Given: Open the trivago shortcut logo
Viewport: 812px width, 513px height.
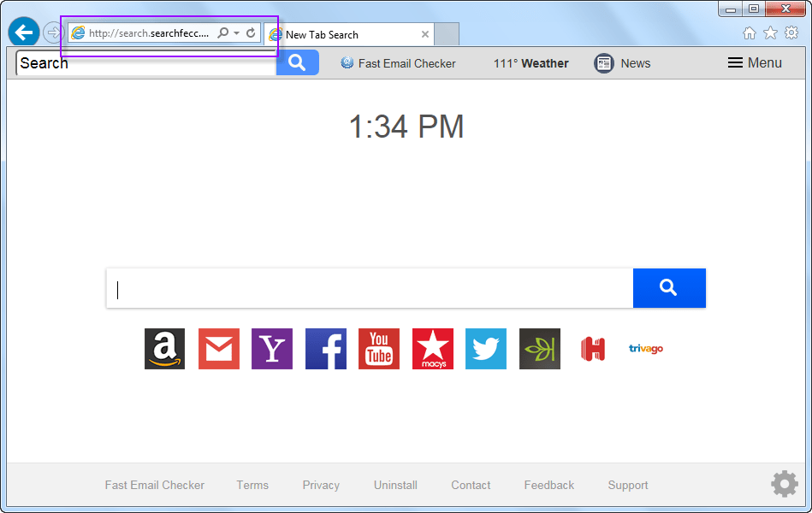Looking at the screenshot, I should tap(646, 348).
